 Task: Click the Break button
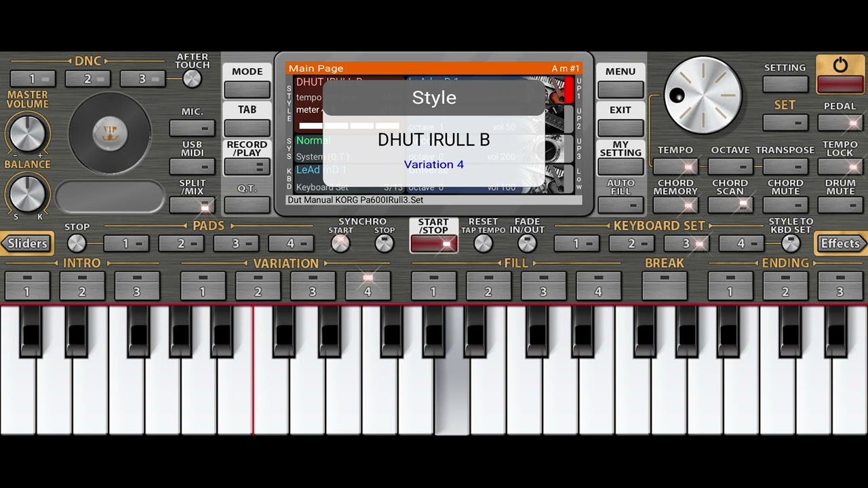point(664,285)
